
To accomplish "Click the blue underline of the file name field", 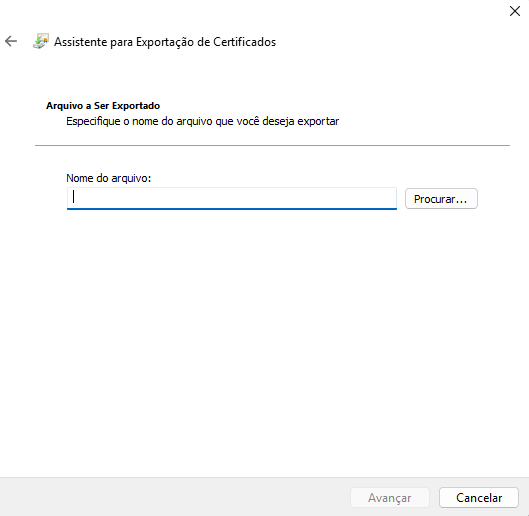I will pos(232,209).
